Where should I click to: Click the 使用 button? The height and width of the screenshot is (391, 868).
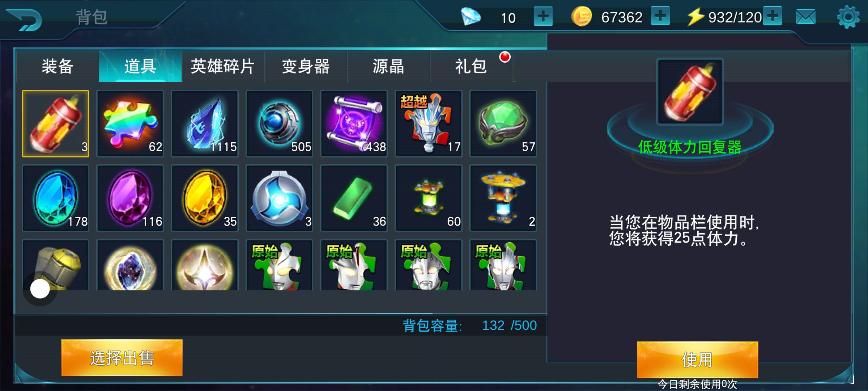[697, 360]
